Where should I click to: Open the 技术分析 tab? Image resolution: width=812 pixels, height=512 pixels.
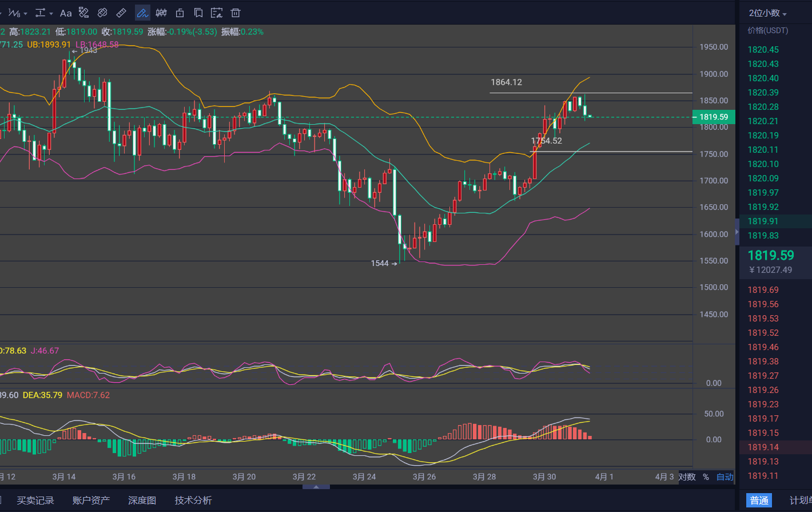pyautogui.click(x=193, y=501)
